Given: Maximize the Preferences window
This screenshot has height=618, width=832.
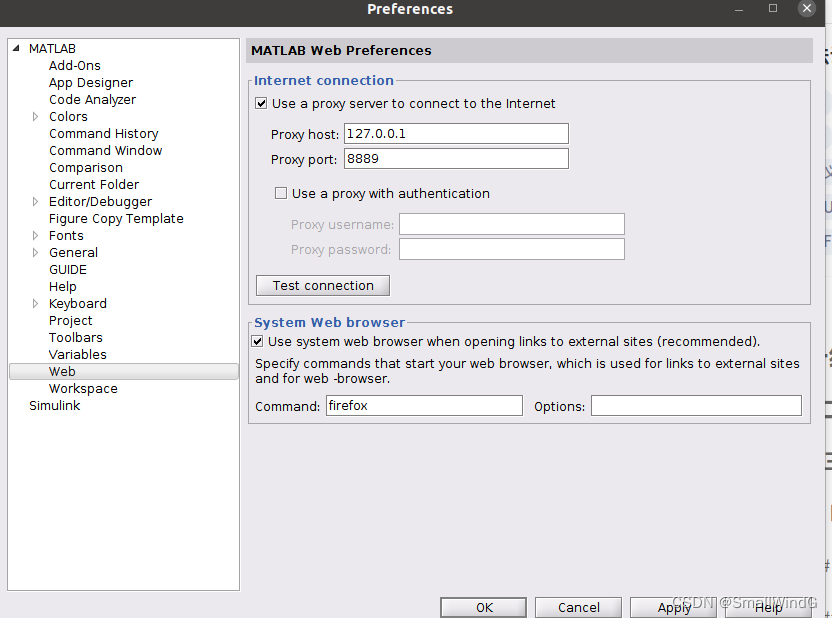Looking at the screenshot, I should (773, 8).
